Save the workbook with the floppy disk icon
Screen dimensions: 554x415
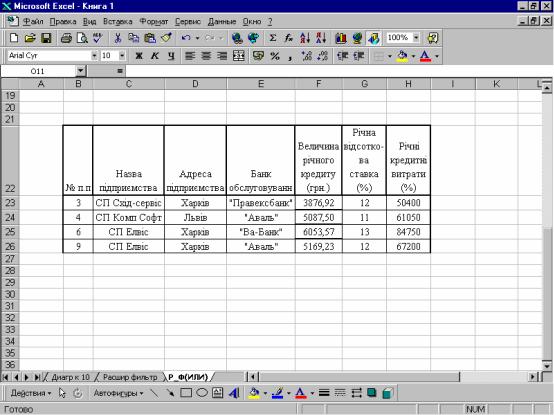pos(46,38)
